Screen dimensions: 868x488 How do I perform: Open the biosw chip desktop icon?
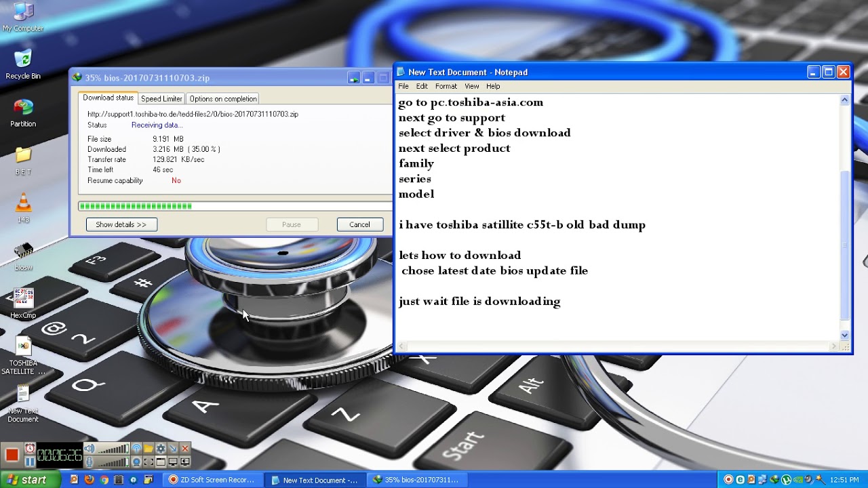click(x=23, y=256)
